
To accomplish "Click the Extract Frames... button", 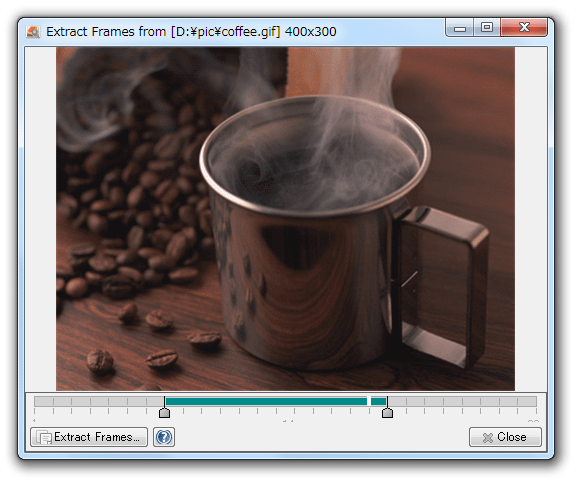I will (x=89, y=437).
